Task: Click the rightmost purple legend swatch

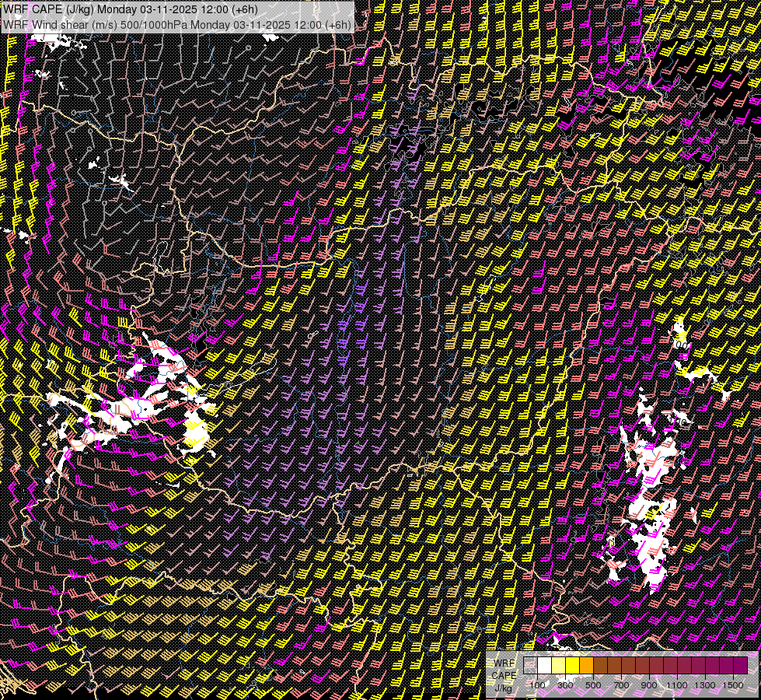Action: pyautogui.click(x=741, y=665)
